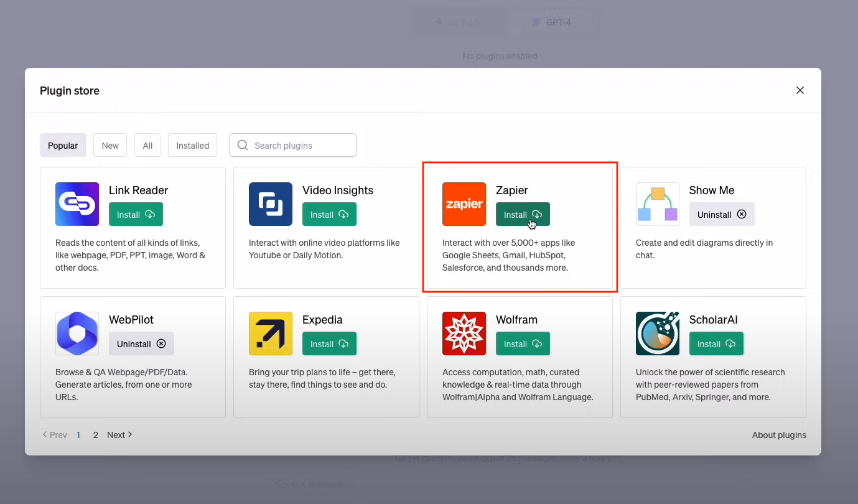Select the Popular tab
The height and width of the screenshot is (504, 858).
pyautogui.click(x=63, y=146)
